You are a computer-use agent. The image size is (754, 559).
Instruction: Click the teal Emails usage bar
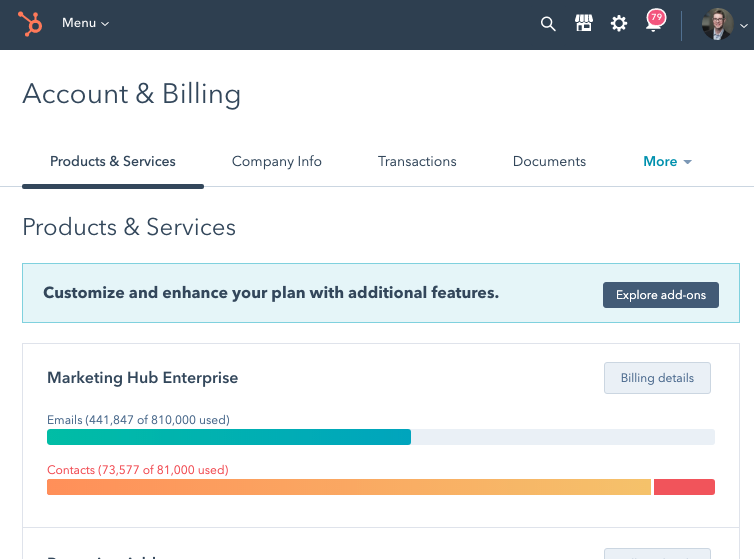(229, 437)
